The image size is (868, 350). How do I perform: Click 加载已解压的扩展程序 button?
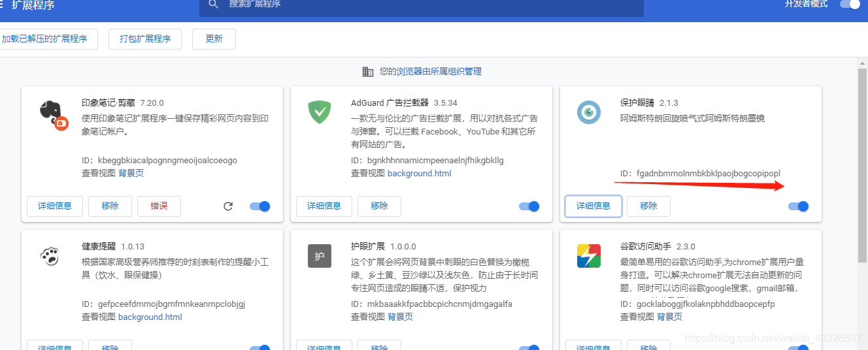47,39
